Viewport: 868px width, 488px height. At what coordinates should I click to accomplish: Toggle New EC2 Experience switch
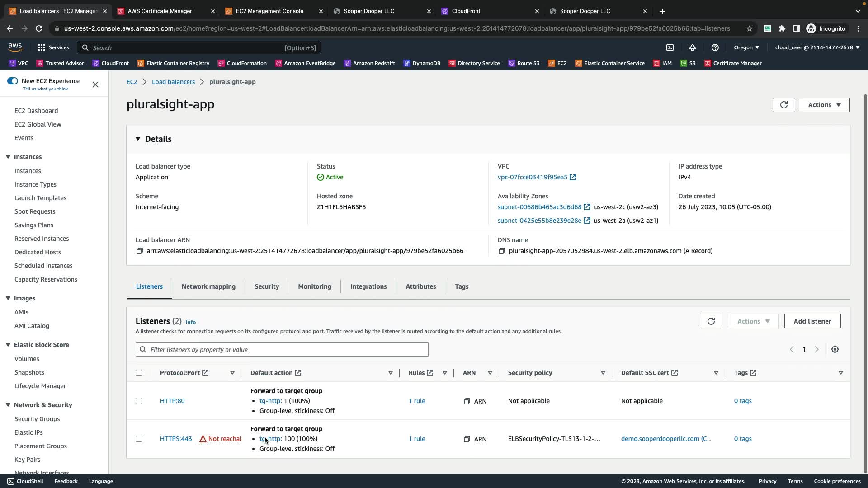[13, 81]
